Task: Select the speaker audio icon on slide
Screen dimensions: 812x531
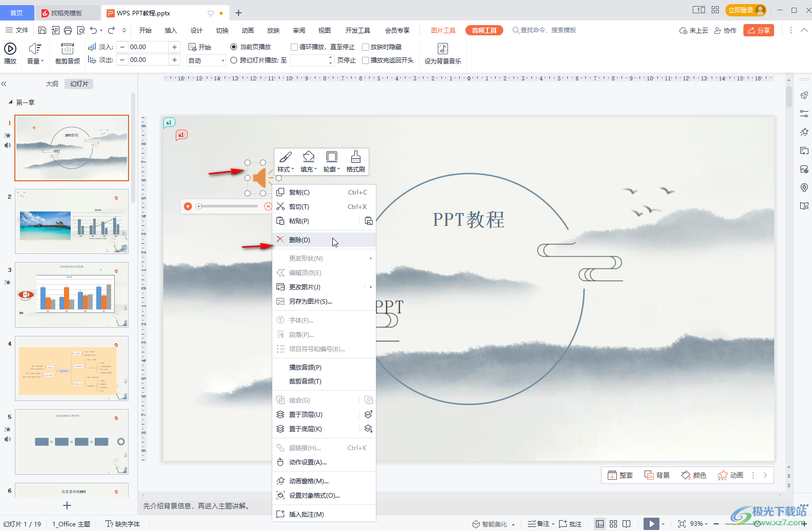Action: (x=261, y=178)
